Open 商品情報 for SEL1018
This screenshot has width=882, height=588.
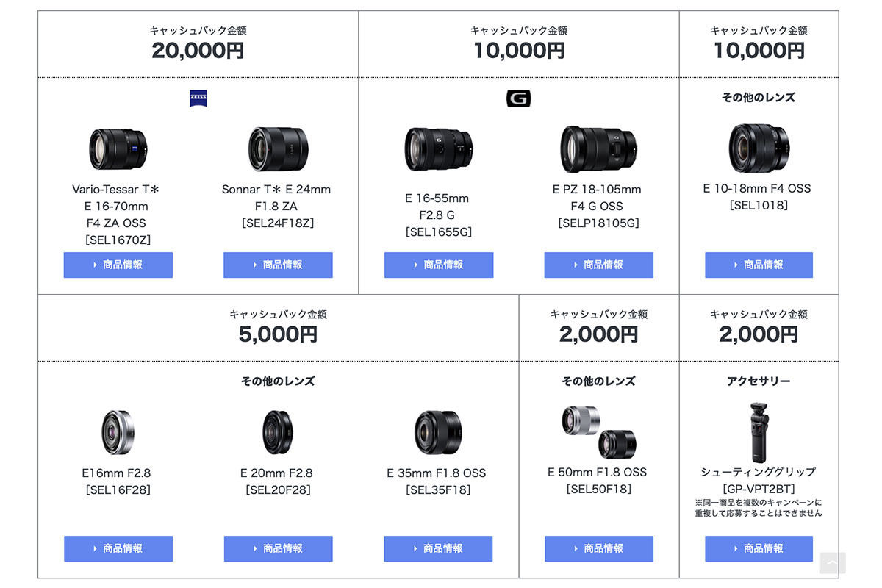(x=759, y=265)
